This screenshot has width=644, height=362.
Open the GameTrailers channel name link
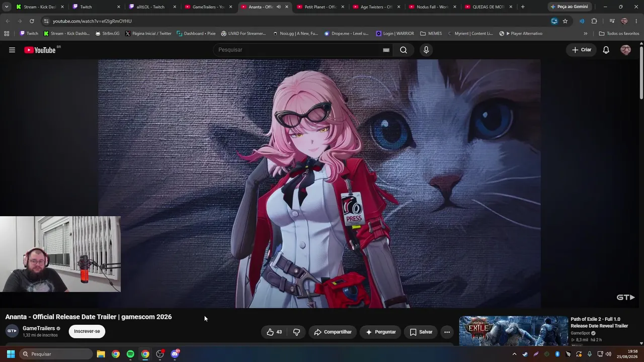[x=39, y=328]
